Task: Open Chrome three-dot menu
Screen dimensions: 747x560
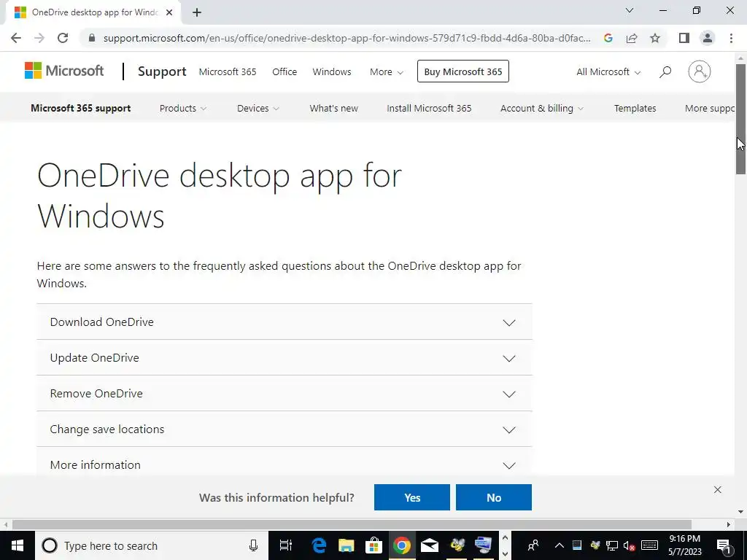Action: (x=731, y=38)
